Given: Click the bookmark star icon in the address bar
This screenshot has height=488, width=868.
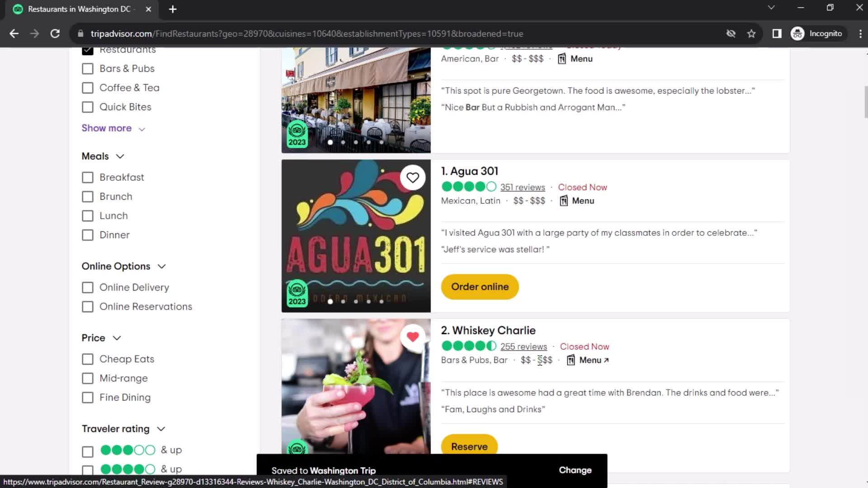Looking at the screenshot, I should point(752,33).
